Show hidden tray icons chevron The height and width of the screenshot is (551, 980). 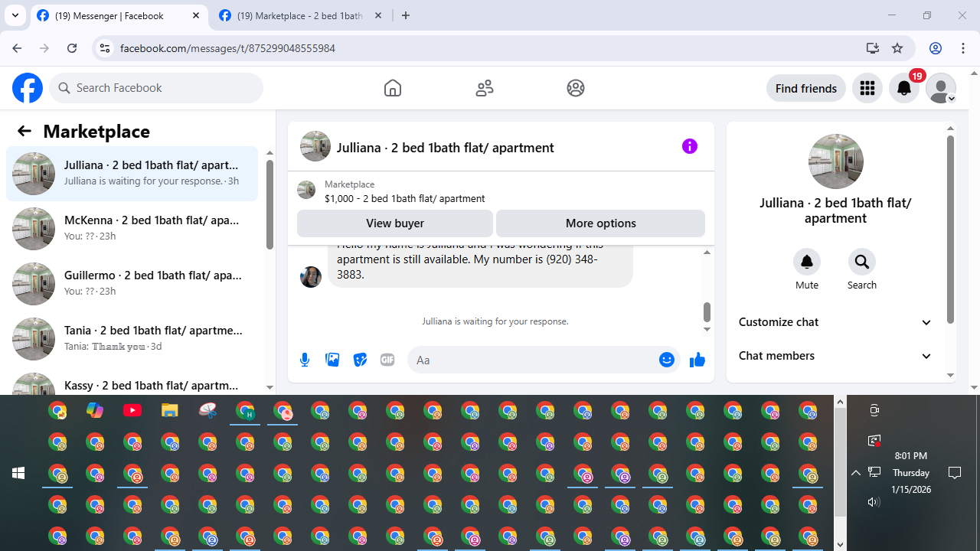click(x=856, y=473)
